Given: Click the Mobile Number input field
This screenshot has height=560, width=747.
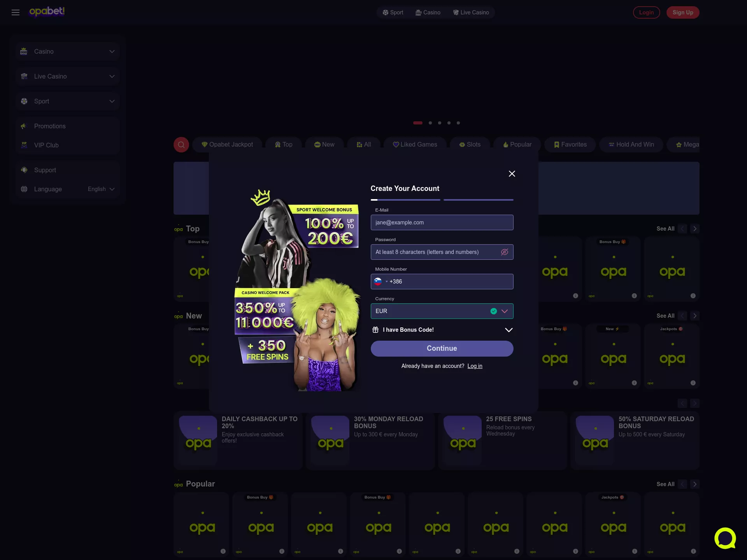Looking at the screenshot, I should click(x=442, y=282).
